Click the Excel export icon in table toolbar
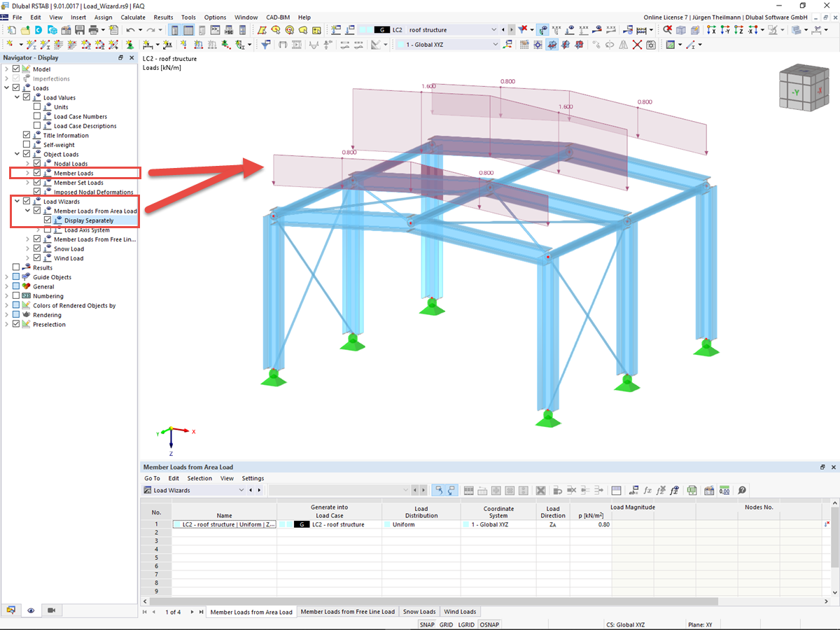The image size is (840, 630). pos(692,491)
